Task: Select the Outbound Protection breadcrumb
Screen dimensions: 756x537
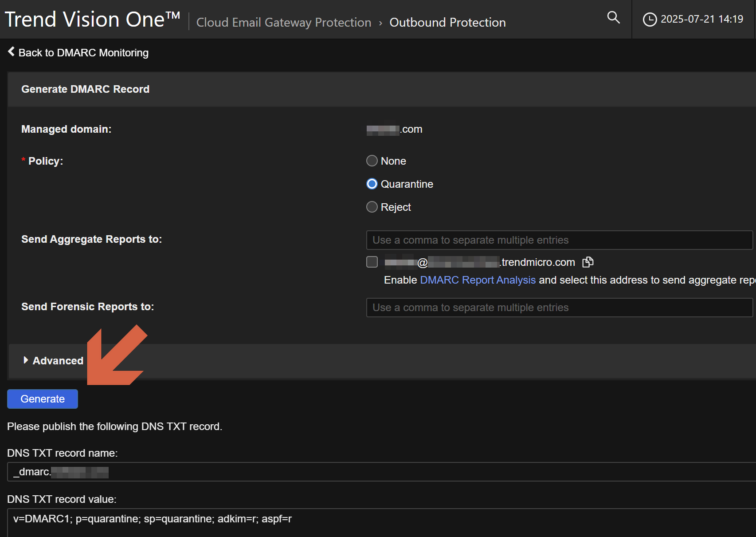Action: 447,23
